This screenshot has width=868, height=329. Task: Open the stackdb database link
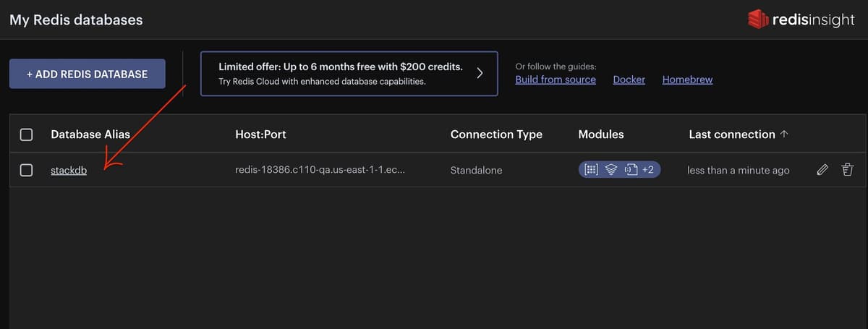point(69,171)
